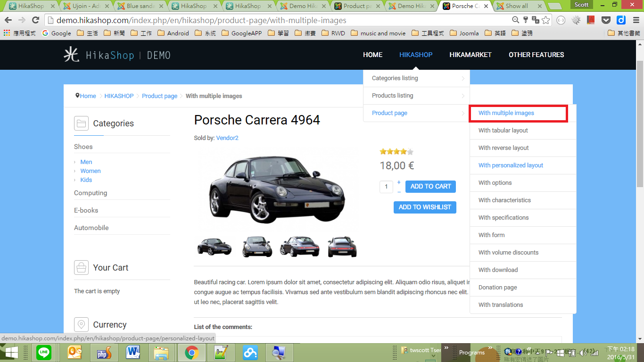This screenshot has height=362, width=644.
Task: Expand the Categories listing submenu
Action: 416,78
